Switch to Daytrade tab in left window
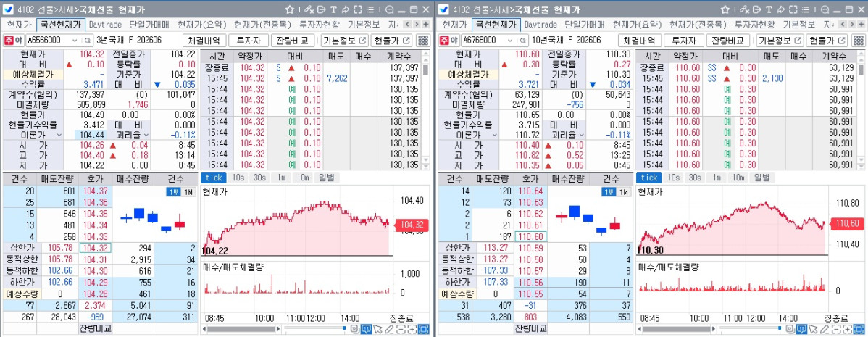 pyautogui.click(x=105, y=25)
